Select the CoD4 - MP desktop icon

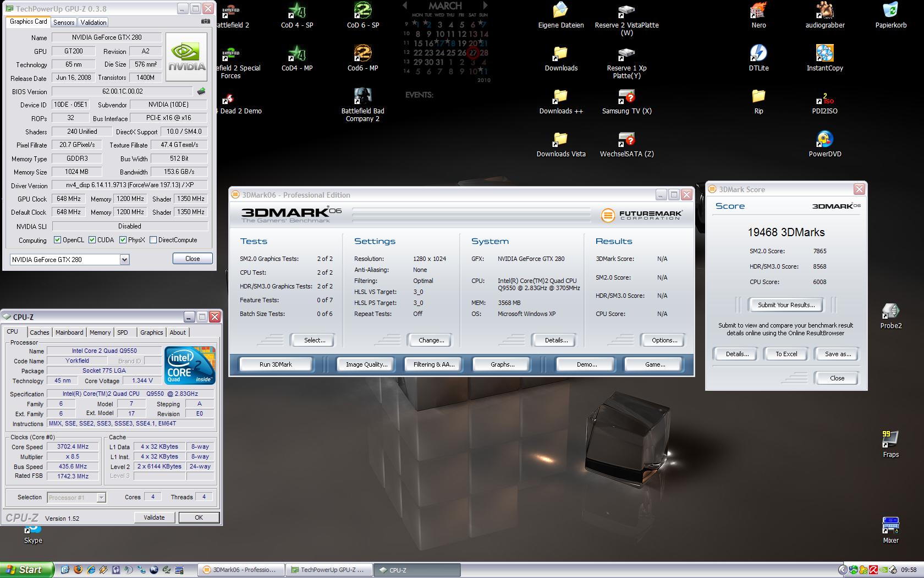coord(297,58)
